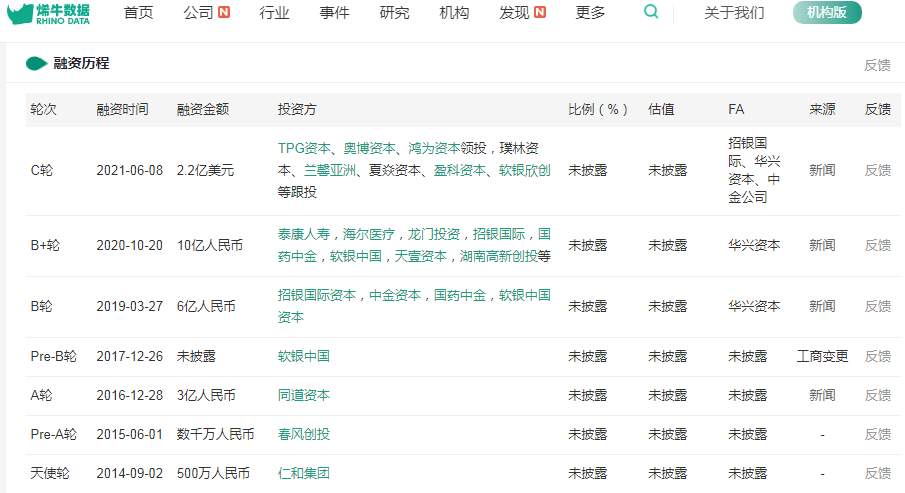Open investor 仁和集团

(304, 473)
